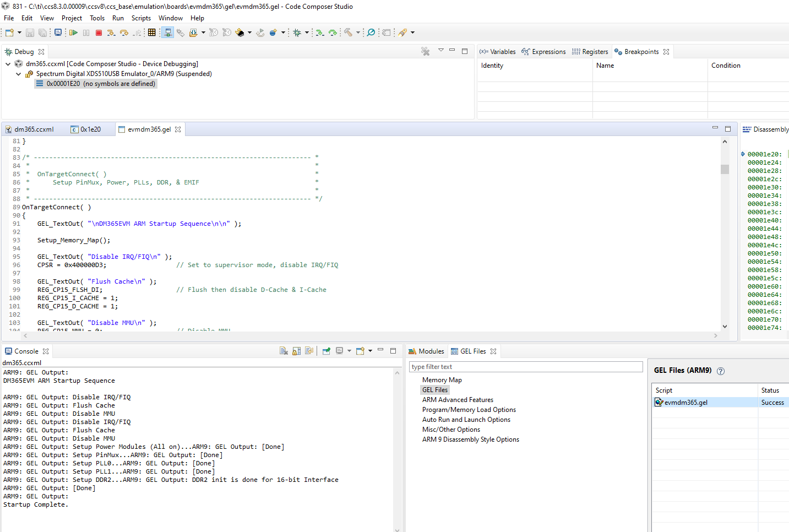Screen dimensions: 789x532
Task: Open the Project menu
Action: pyautogui.click(x=72, y=18)
